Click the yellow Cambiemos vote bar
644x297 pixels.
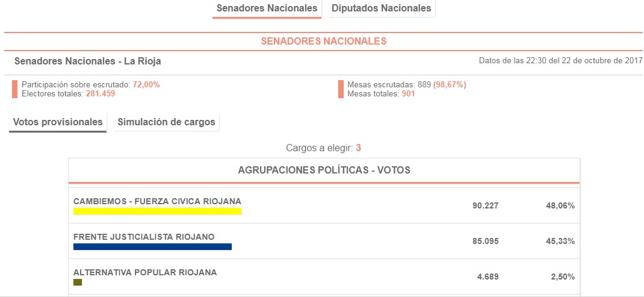(x=157, y=211)
